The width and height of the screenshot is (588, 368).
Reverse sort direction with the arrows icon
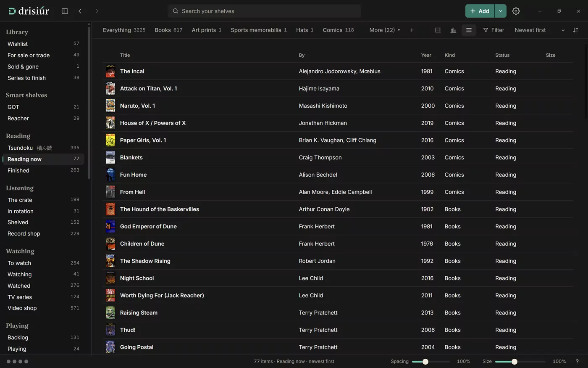pos(575,30)
